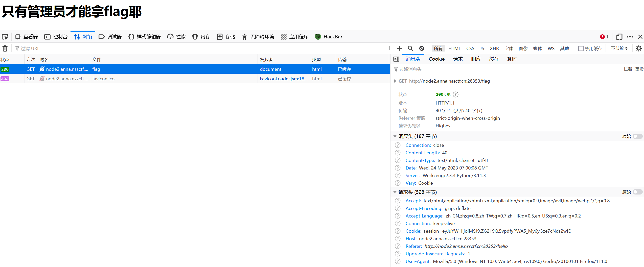
Task: Switch to the 耗时 timings tab
Action: click(512, 59)
